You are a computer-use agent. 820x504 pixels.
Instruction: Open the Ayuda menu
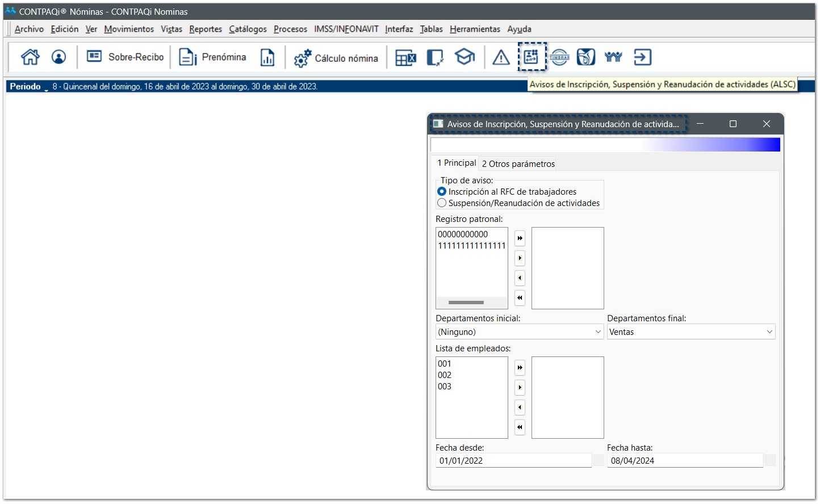coord(520,29)
